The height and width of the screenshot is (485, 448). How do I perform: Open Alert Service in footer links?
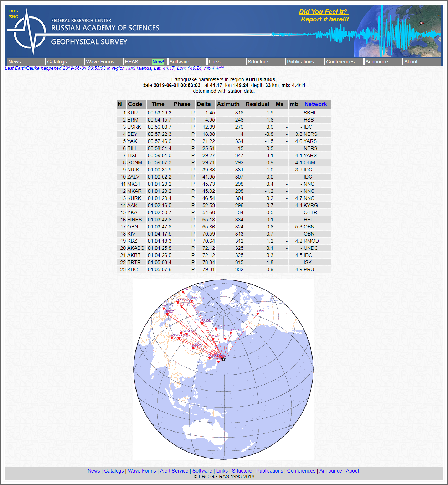click(x=174, y=471)
